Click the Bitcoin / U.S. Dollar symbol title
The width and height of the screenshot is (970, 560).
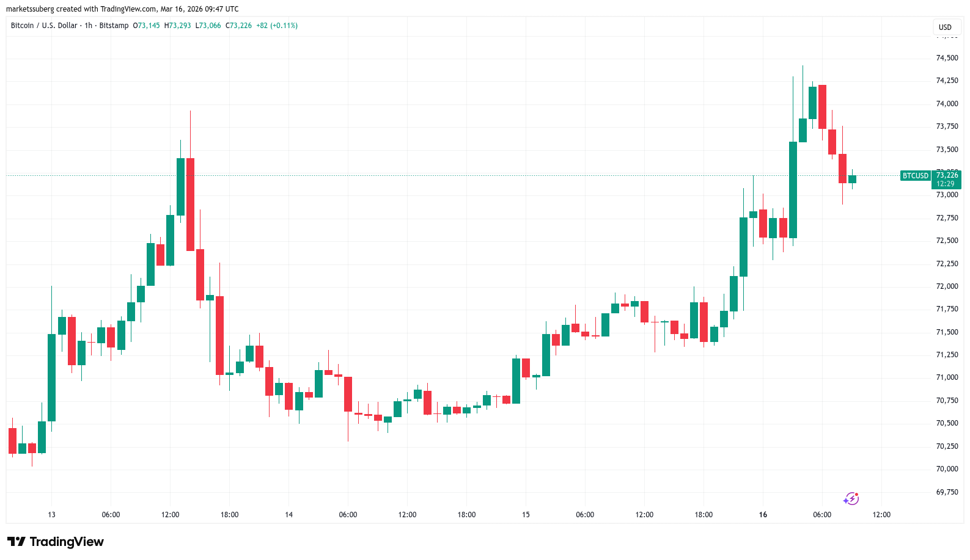click(44, 26)
